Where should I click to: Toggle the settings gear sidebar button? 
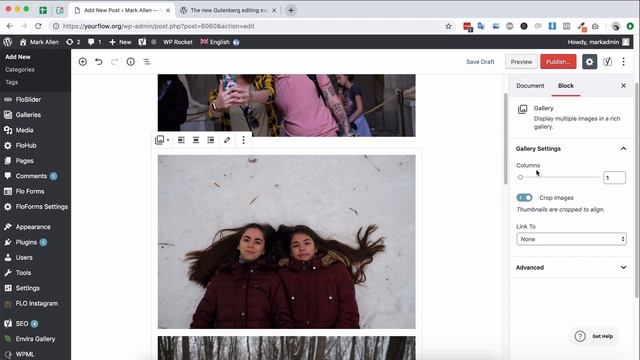[x=589, y=62]
